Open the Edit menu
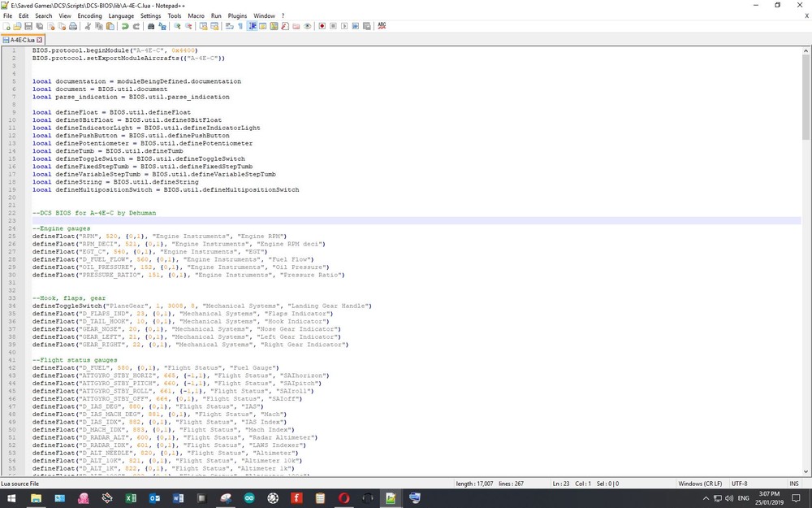The width and height of the screenshot is (812, 508). coord(24,15)
